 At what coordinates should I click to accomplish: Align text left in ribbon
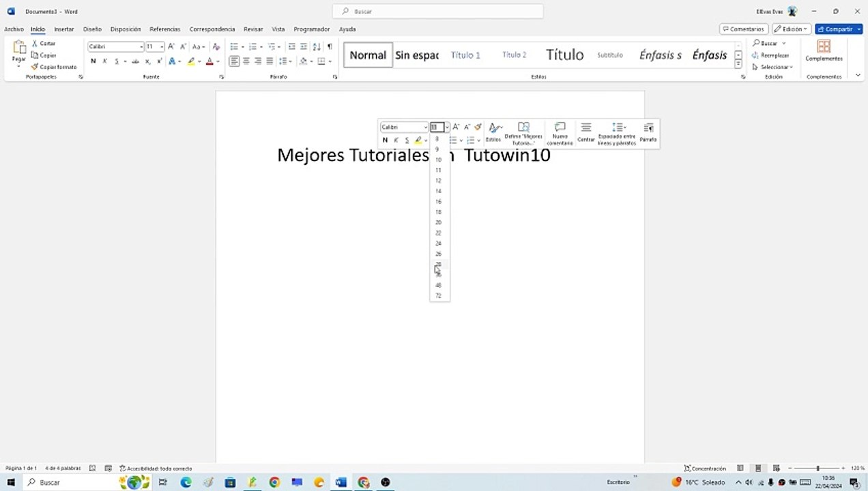pos(234,61)
